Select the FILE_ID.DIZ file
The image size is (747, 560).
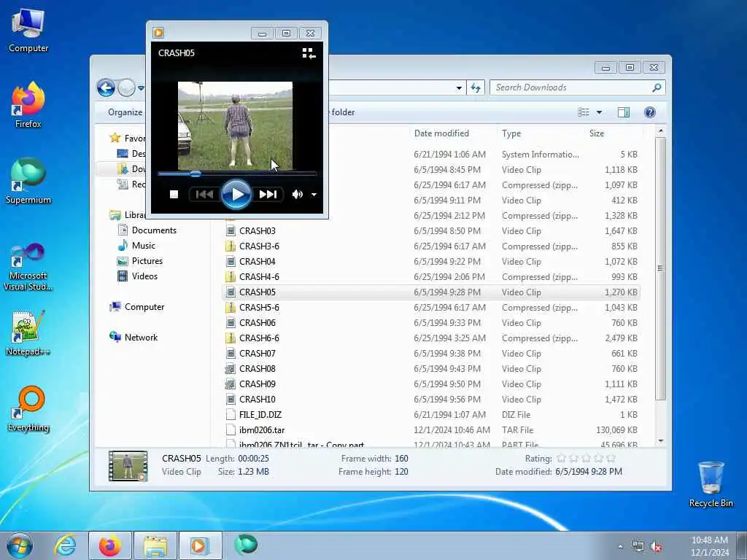pos(260,415)
